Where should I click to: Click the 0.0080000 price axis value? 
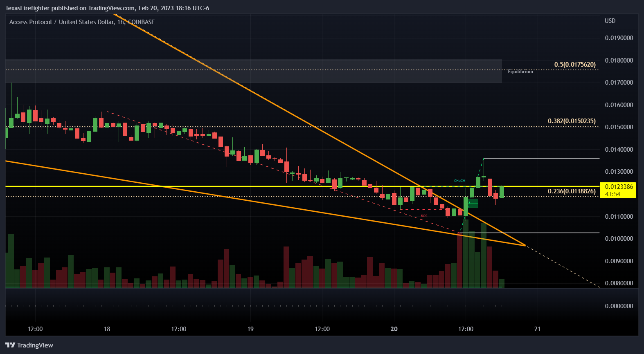(619, 283)
